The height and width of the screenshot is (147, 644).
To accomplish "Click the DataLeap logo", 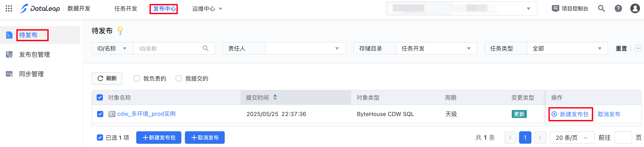I will coord(40,8).
